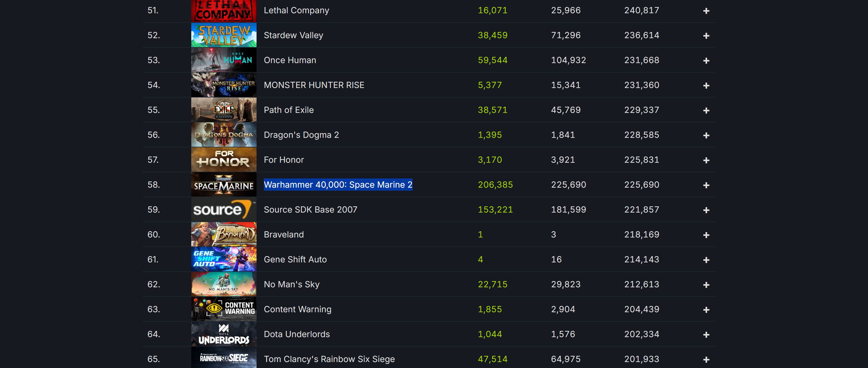Image resolution: width=868 pixels, height=368 pixels.
Task: Expand the plus icon for MONSTER HUNTER RISE
Action: click(x=706, y=86)
